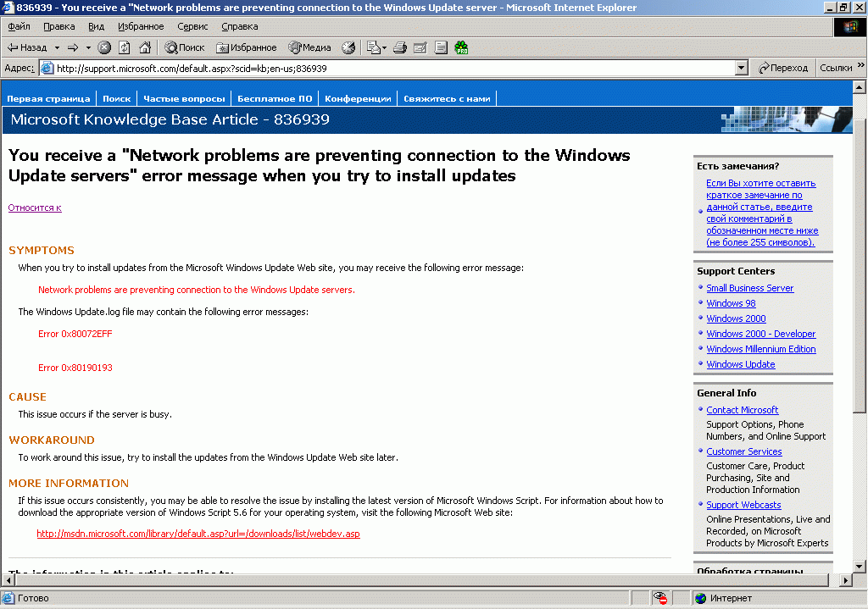
Task: Open the Windows 98 link
Action: (731, 303)
